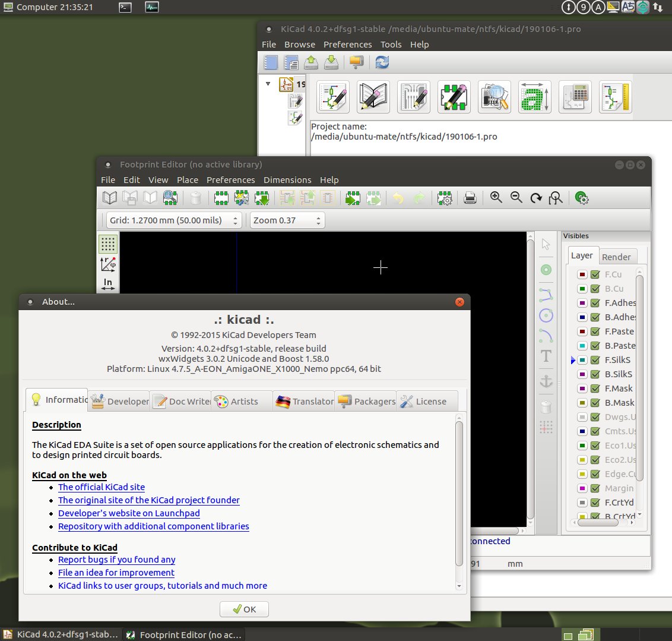Image resolution: width=672 pixels, height=641 pixels.
Task: Create a new footprint
Action: [221, 198]
